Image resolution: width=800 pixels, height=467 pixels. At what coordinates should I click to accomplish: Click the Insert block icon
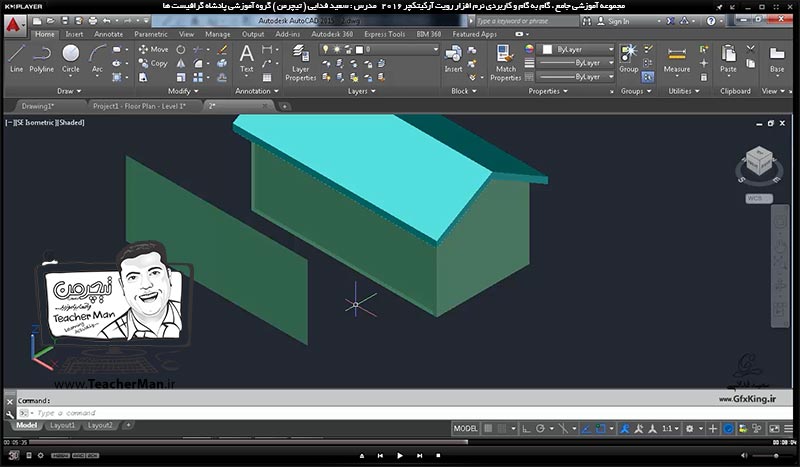point(453,59)
